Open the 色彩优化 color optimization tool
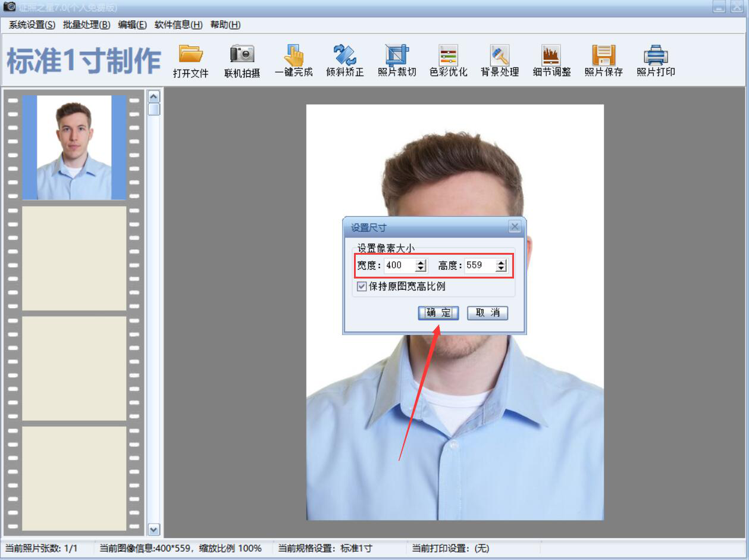 pyautogui.click(x=448, y=55)
